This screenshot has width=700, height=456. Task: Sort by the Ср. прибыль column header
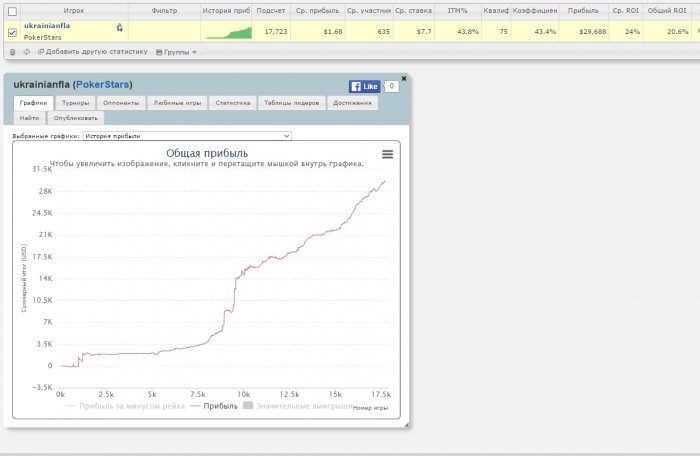317,11
